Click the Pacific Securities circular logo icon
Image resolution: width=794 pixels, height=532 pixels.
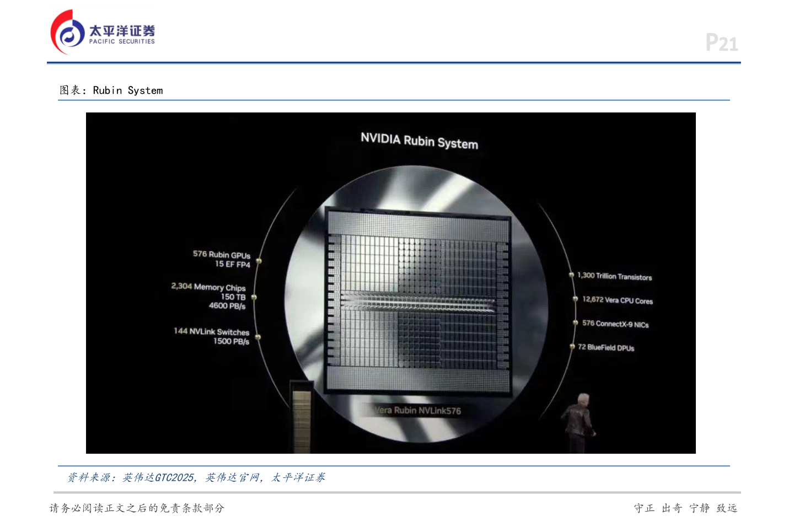pos(67,33)
